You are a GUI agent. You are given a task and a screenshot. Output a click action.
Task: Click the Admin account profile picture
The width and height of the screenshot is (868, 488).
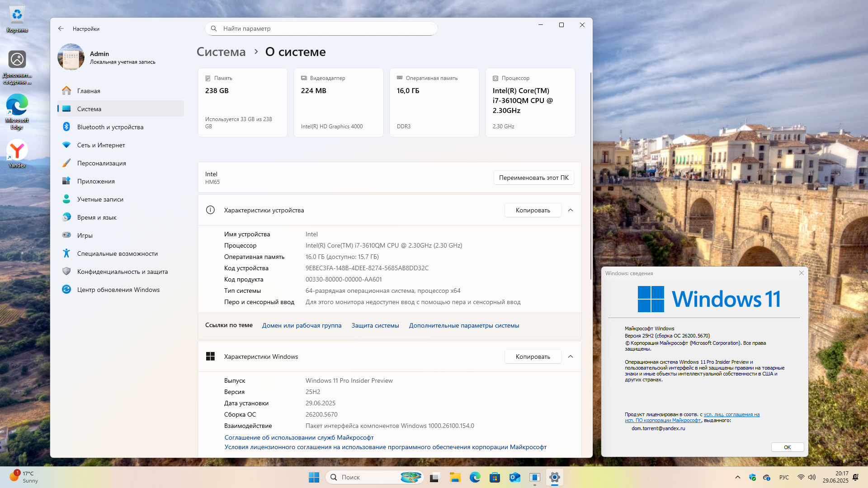pyautogui.click(x=71, y=57)
